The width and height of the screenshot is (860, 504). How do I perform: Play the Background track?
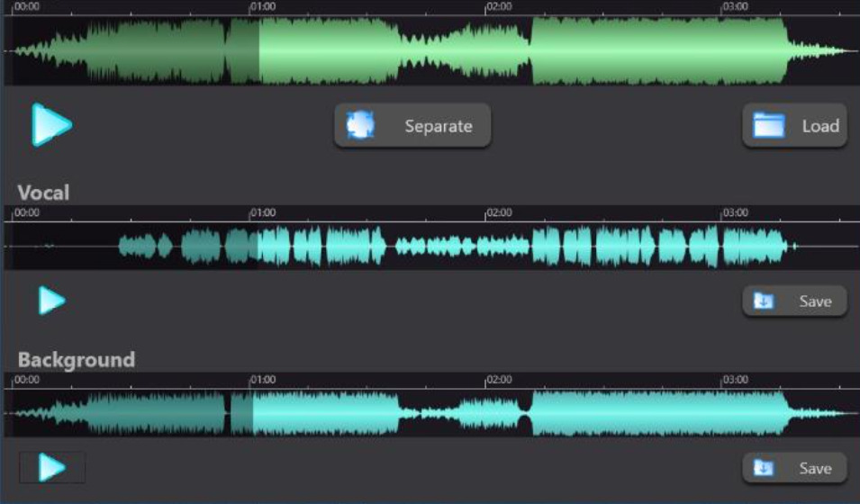(x=52, y=467)
